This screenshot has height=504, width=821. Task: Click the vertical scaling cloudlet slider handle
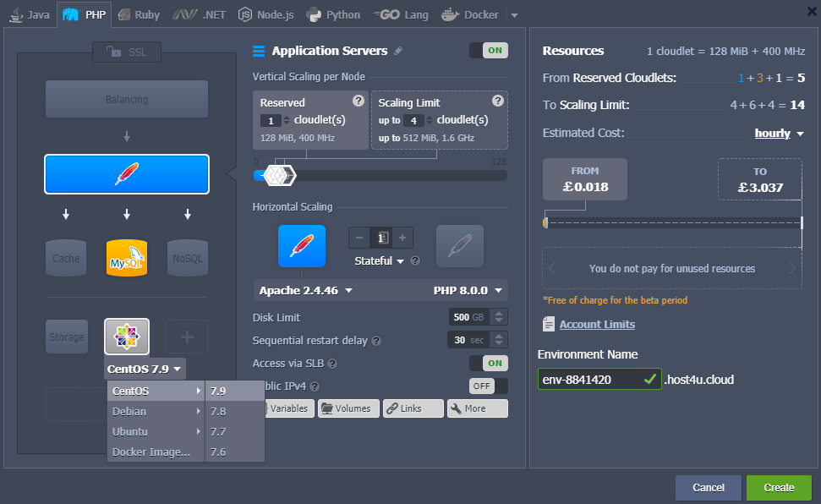click(x=280, y=176)
